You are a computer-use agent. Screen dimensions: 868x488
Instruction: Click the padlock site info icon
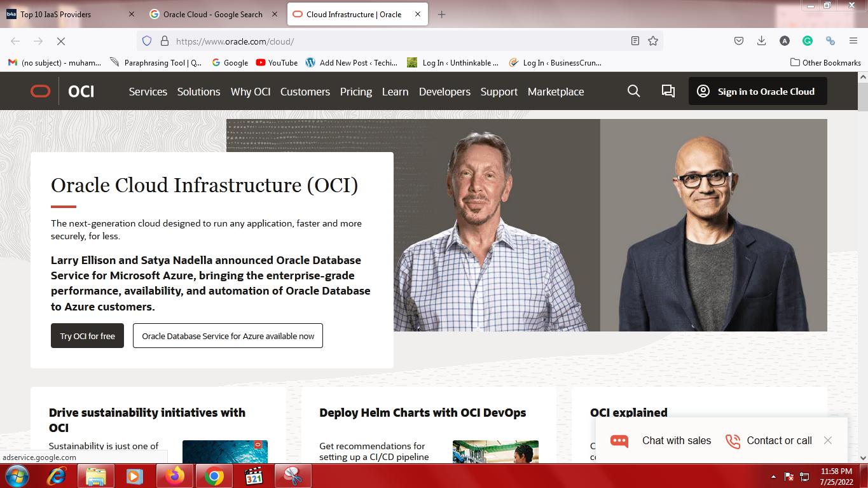(x=164, y=41)
